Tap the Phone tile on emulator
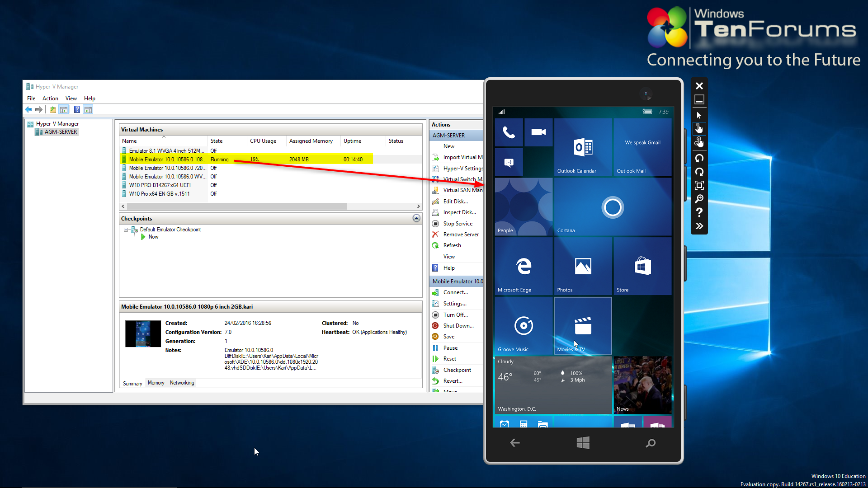Viewport: 868px width, 488px height. (x=509, y=132)
